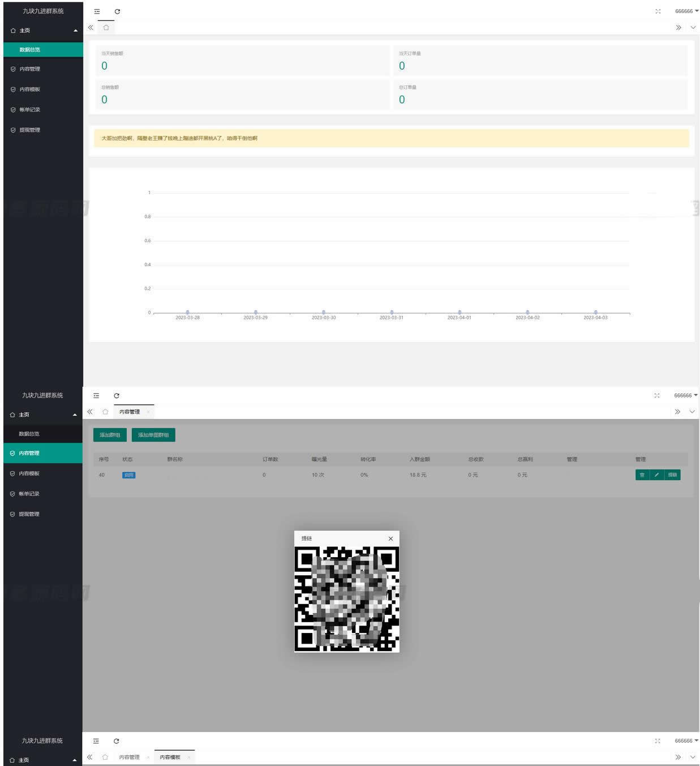Delete the group using the trash icon
Screen dimensions: 700x766
click(x=642, y=475)
